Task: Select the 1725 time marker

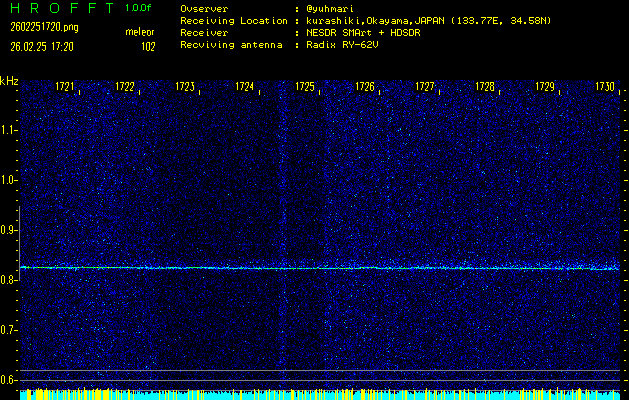Action: click(x=305, y=88)
